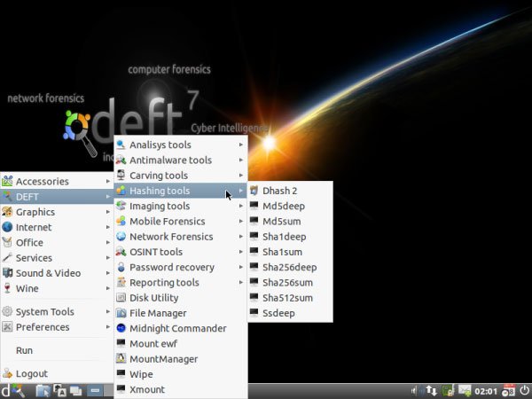The height and width of the screenshot is (399, 532).
Task: Expand the OSINT tools submenu arrow
Action: tap(241, 252)
